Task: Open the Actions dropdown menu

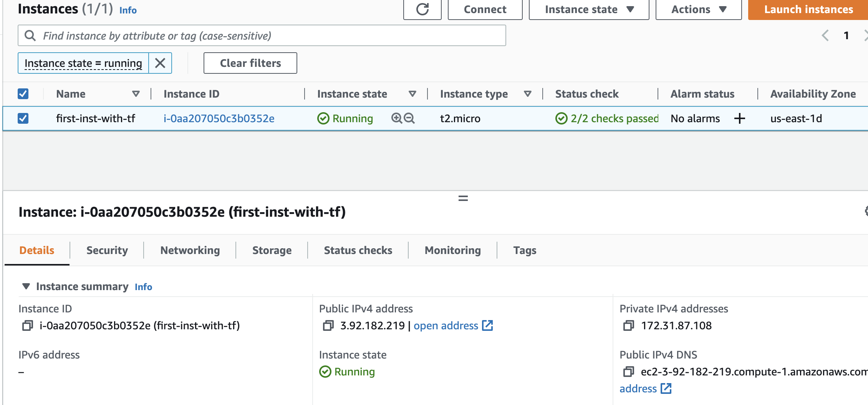Action: [698, 9]
